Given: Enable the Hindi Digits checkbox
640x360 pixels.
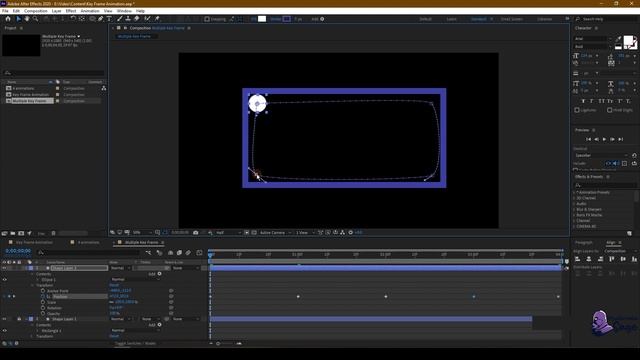Looking at the screenshot, I should click(x=609, y=110).
